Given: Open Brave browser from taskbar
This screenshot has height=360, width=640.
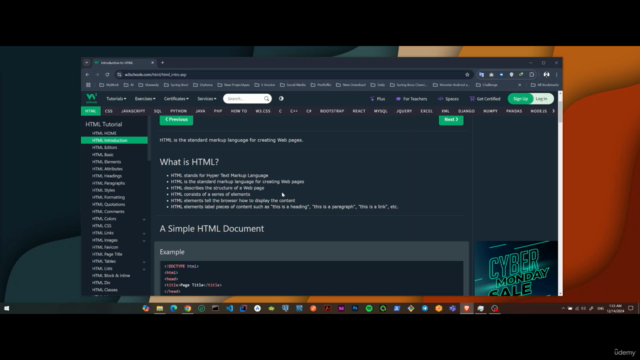Looking at the screenshot, I should (x=467, y=308).
